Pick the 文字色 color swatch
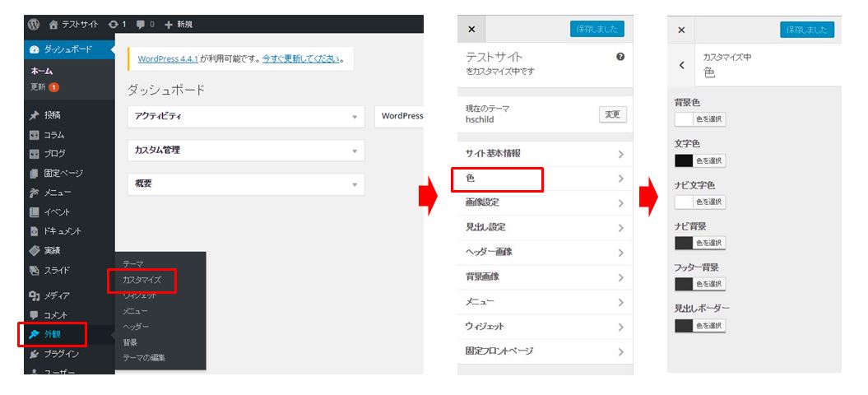 [x=684, y=160]
